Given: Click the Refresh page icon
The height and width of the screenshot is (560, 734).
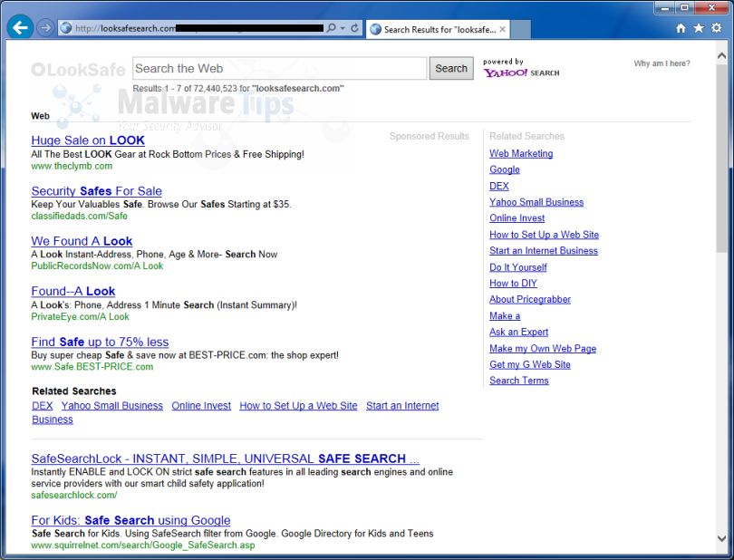Looking at the screenshot, I should tap(355, 28).
